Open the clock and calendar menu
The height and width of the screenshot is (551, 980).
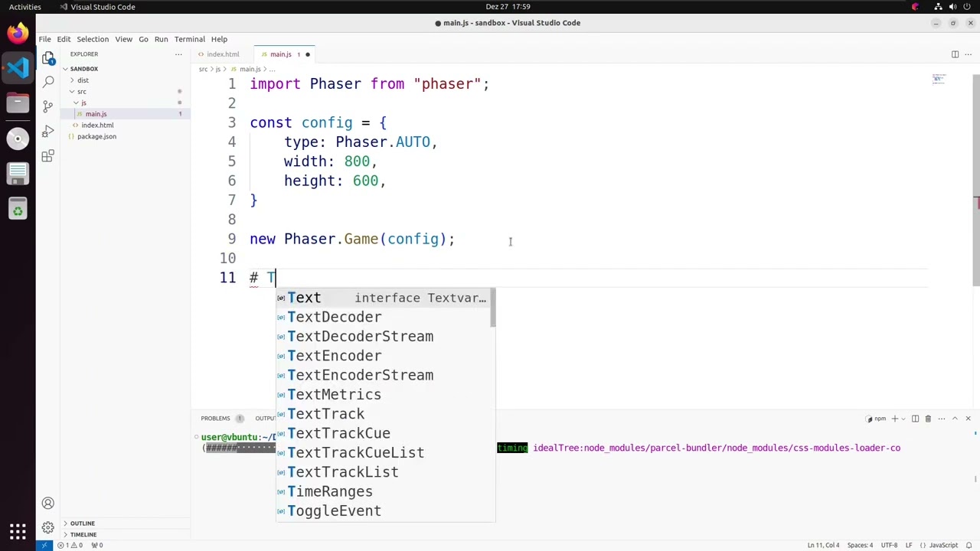pos(508,7)
